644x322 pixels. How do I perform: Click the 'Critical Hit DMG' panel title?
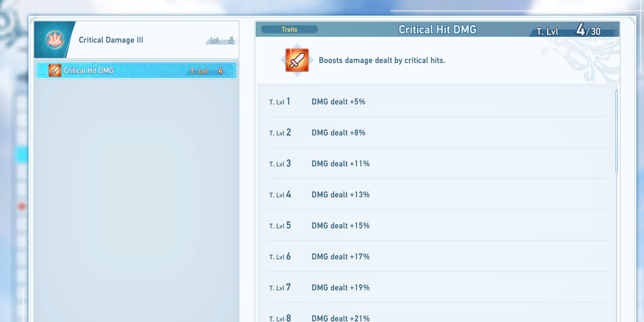coord(437,30)
